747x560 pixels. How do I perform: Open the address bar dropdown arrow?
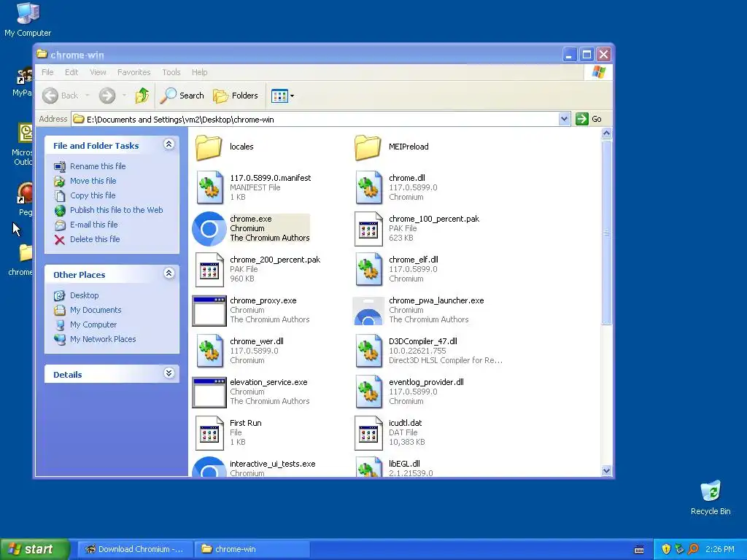coord(564,119)
